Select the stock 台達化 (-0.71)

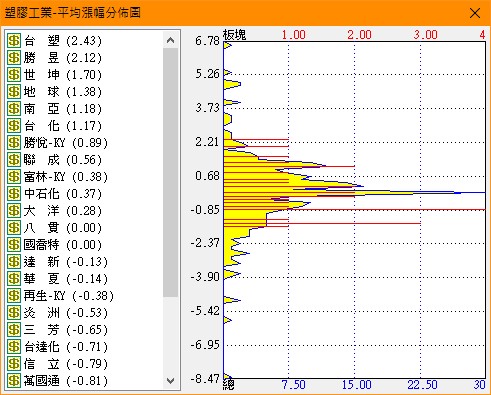(66, 347)
